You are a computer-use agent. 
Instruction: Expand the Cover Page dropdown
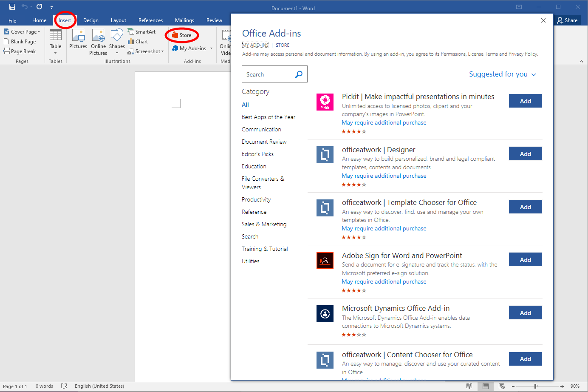coord(22,32)
